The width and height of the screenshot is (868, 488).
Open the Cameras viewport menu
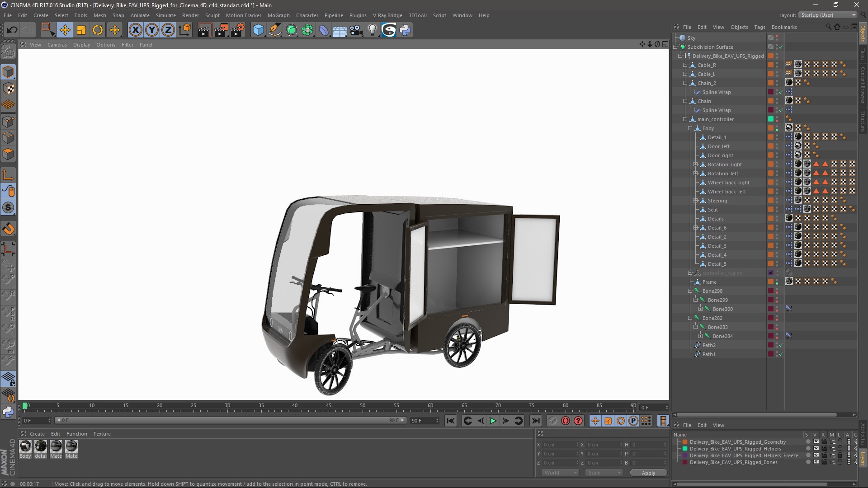pyautogui.click(x=57, y=45)
